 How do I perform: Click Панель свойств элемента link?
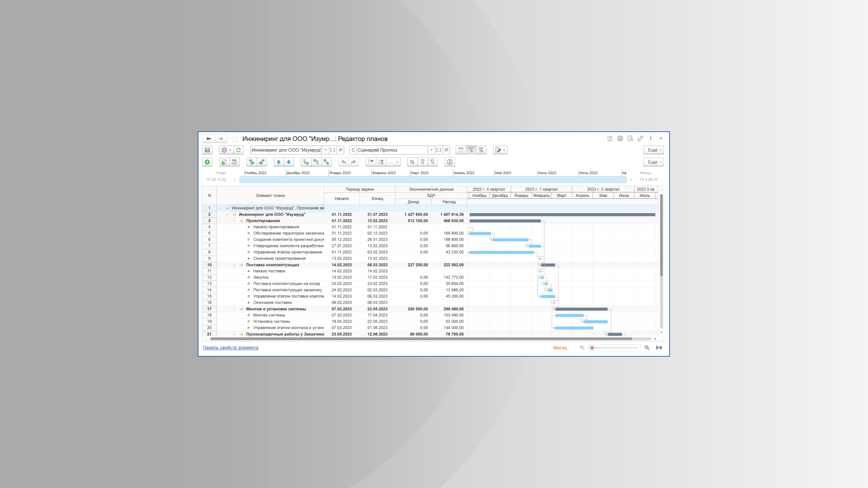[231, 347]
